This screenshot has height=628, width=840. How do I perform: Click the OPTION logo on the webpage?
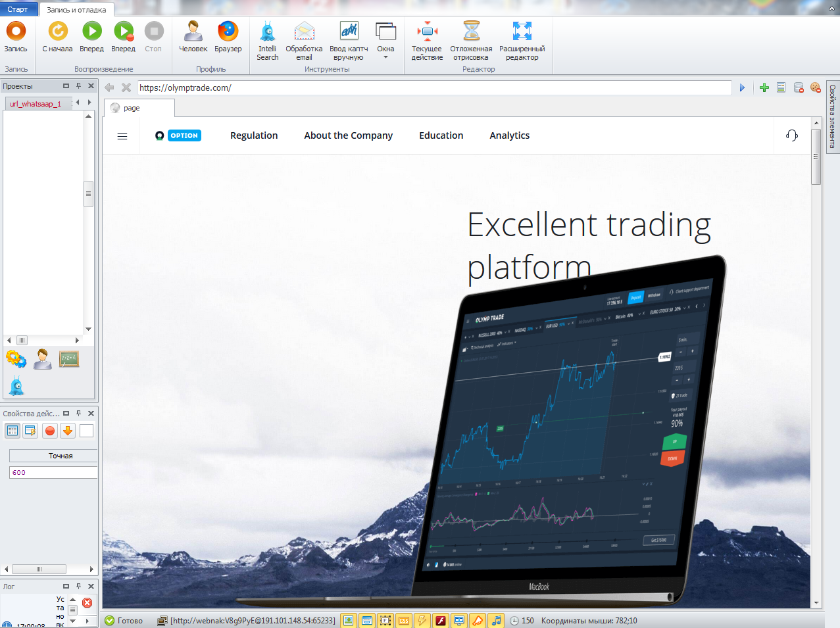pos(178,135)
